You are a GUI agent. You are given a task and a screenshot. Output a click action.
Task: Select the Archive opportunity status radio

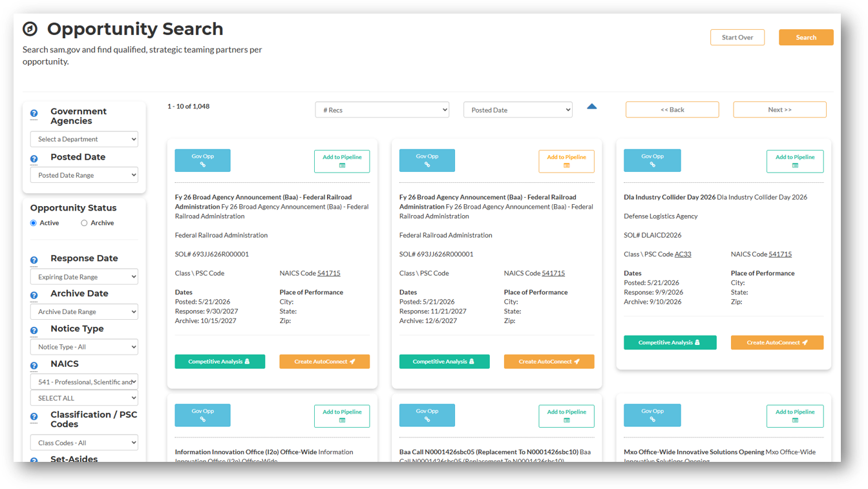84,223
